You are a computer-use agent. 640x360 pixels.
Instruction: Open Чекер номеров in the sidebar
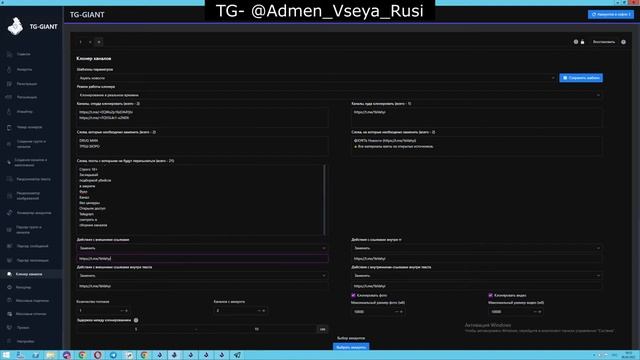(x=29, y=127)
